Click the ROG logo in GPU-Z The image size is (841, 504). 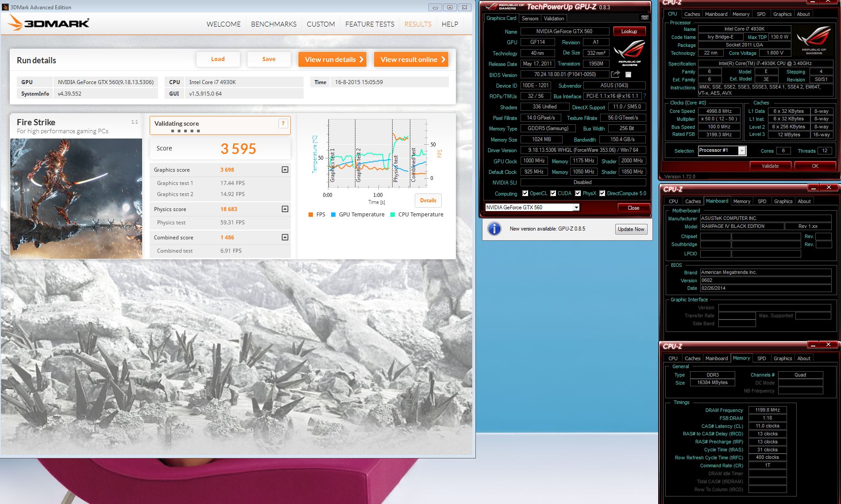[x=629, y=53]
